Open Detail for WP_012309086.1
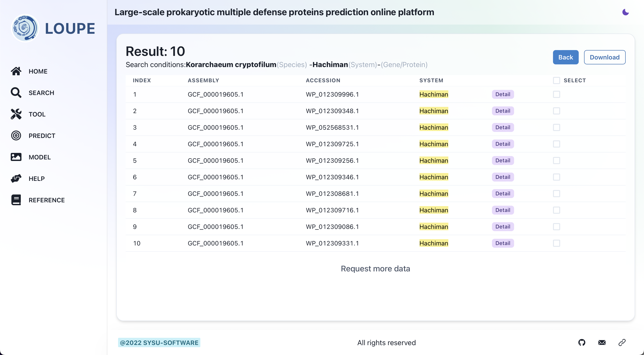Image resolution: width=644 pixels, height=355 pixels. coord(503,227)
